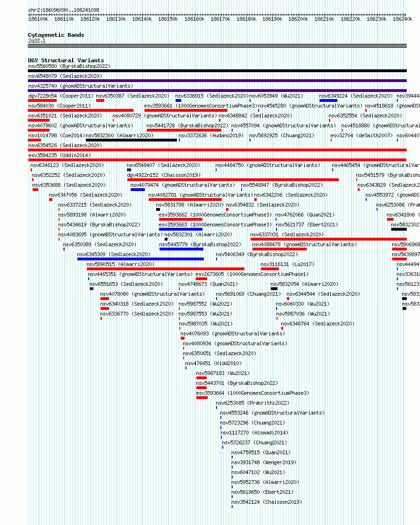Open variant nsv6348764 (Sedlazeck2020)

(x=318, y=324)
